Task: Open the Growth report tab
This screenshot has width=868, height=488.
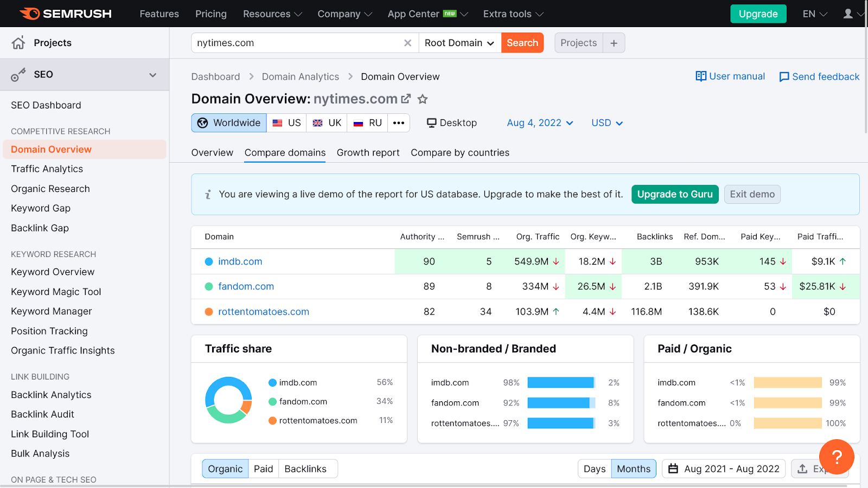Action: click(368, 153)
